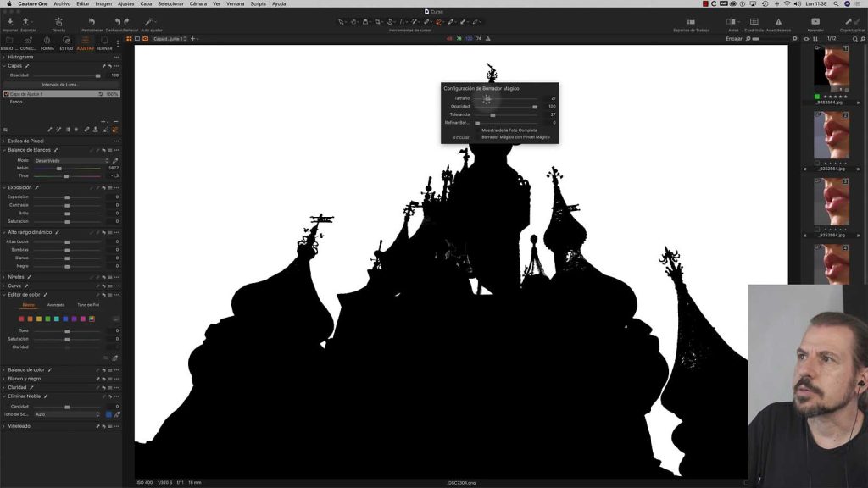Click the white balance eyedropper picker

point(115,160)
